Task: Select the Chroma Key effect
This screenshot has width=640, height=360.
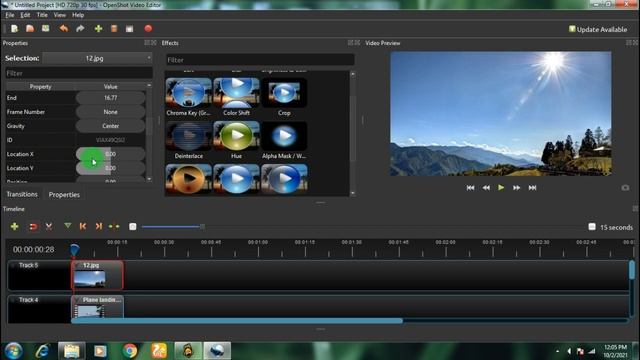Action: point(189,97)
